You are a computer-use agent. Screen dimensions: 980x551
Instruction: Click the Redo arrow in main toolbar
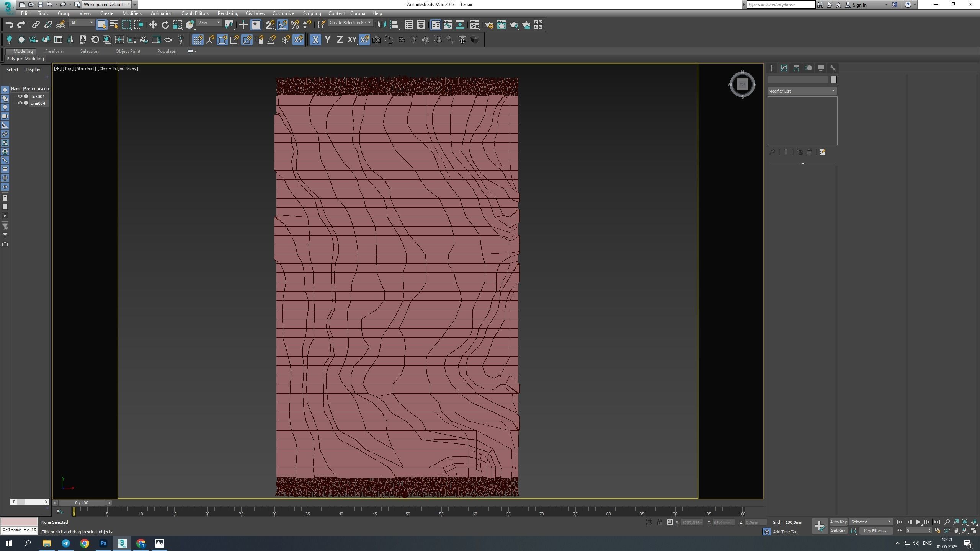point(21,25)
